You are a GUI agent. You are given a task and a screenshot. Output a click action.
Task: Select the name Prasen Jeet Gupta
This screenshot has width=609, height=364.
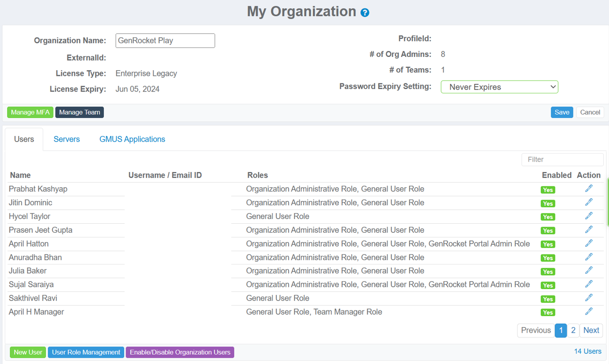pos(41,230)
